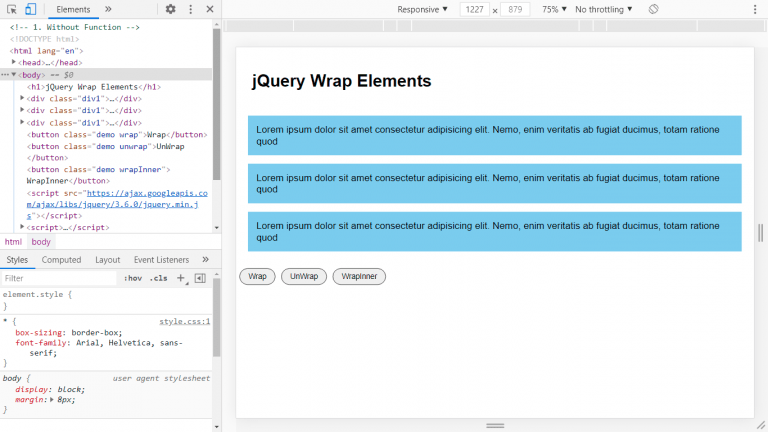Open the Responsive device dropdown
This screenshot has height=432, width=768.
[422, 9]
